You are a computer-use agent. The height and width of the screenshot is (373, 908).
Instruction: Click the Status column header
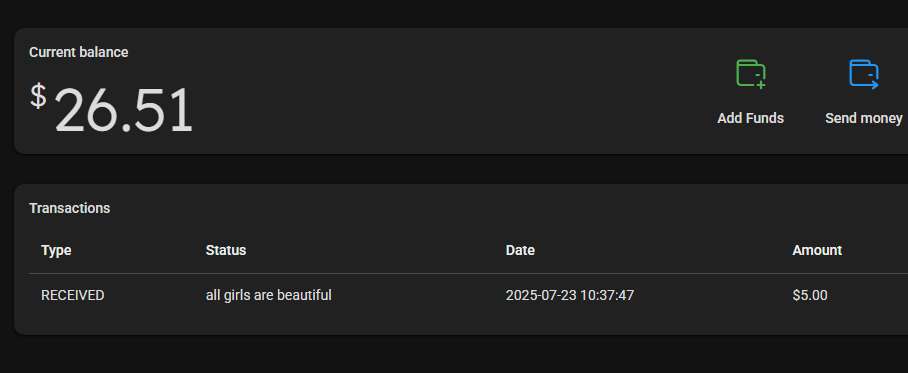pos(226,250)
